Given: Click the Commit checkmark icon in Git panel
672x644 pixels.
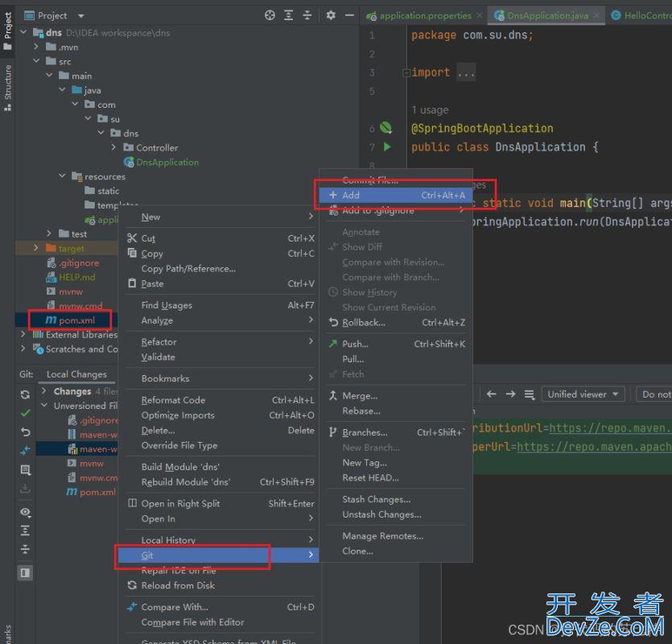Looking at the screenshot, I should click(25, 413).
